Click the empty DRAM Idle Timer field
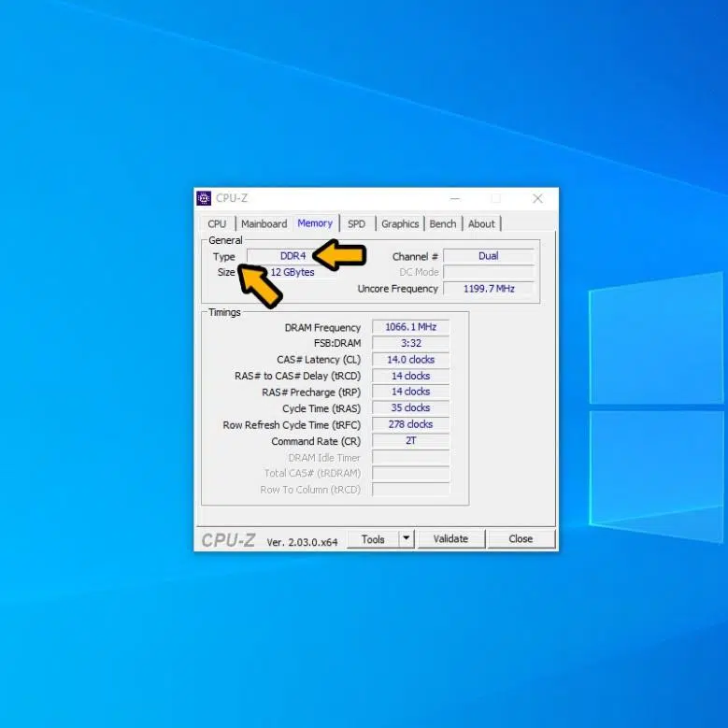The width and height of the screenshot is (728, 728). 410,457
